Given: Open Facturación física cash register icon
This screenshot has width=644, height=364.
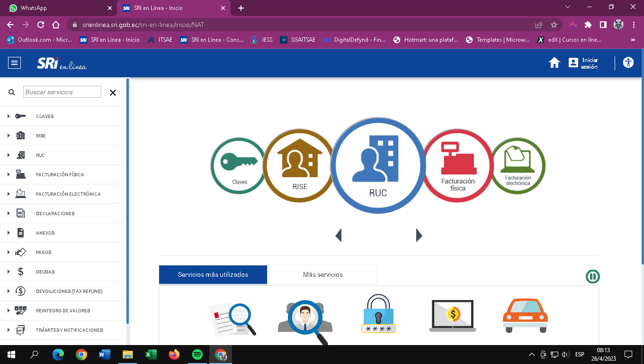Looking at the screenshot, I should (458, 165).
